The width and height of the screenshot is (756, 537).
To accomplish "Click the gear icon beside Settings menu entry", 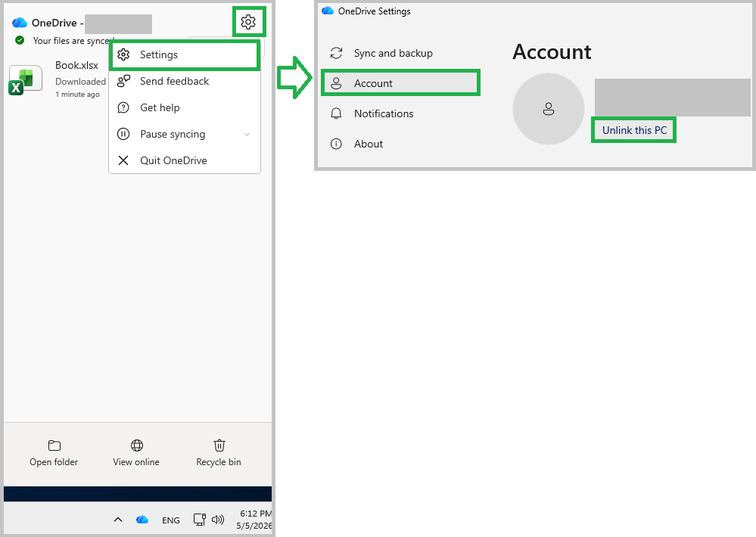I will 123,54.
